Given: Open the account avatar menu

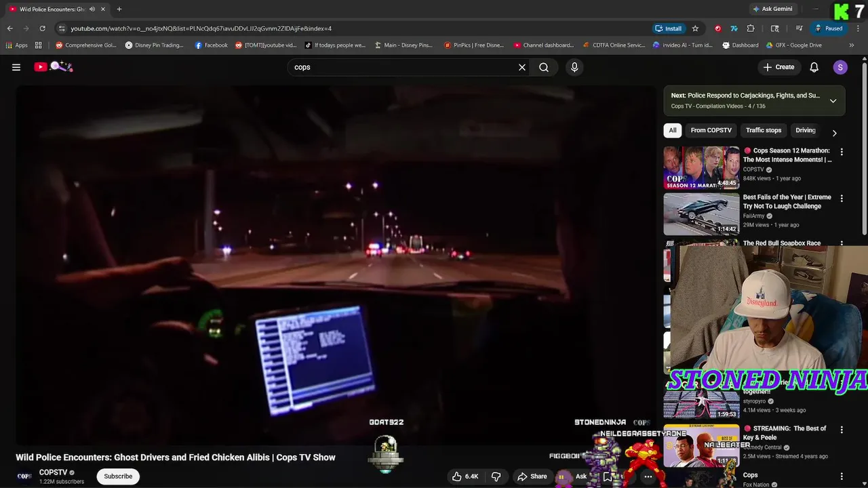Looking at the screenshot, I should pyautogui.click(x=840, y=67).
